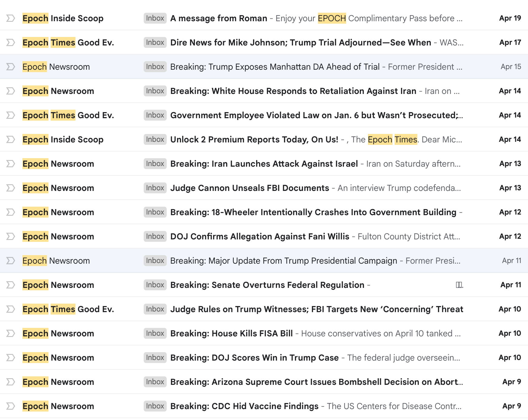The width and height of the screenshot is (528, 420).
Task: Click the 'Apr 19' date
Action: 510,18
